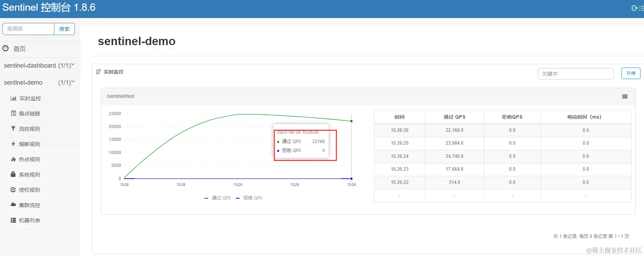
Task: Click the 拒绝QPS column header
Action: pyautogui.click(x=512, y=117)
